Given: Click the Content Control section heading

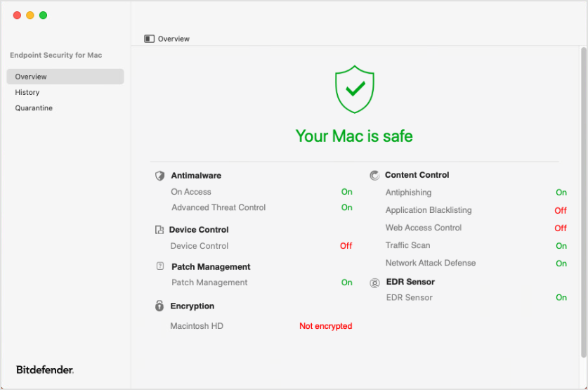Looking at the screenshot, I should (417, 175).
